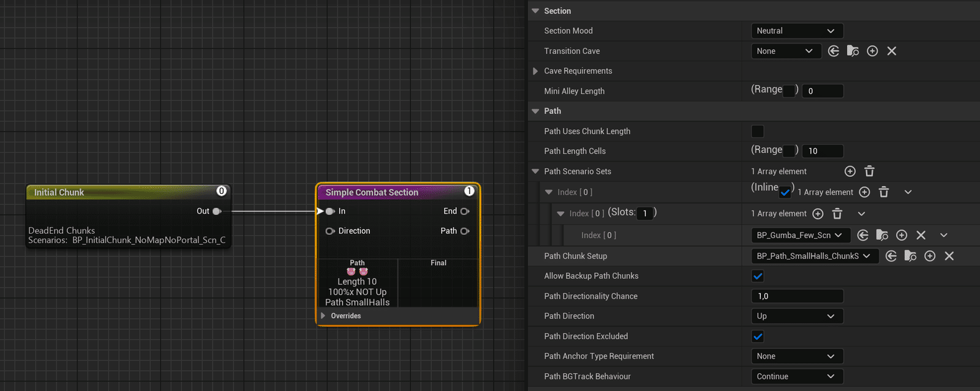Click the Path Directionality Chance input field
The height and width of the screenshot is (391, 980).
click(x=797, y=296)
